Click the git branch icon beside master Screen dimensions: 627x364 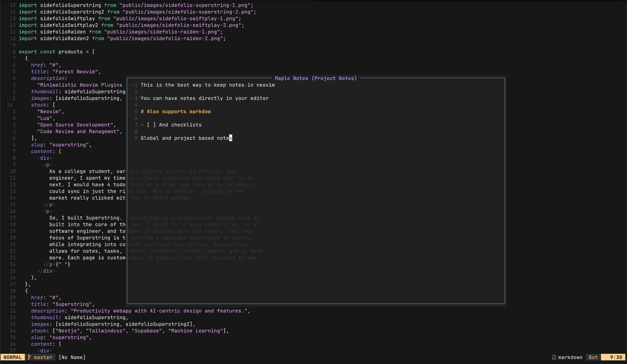point(29,357)
